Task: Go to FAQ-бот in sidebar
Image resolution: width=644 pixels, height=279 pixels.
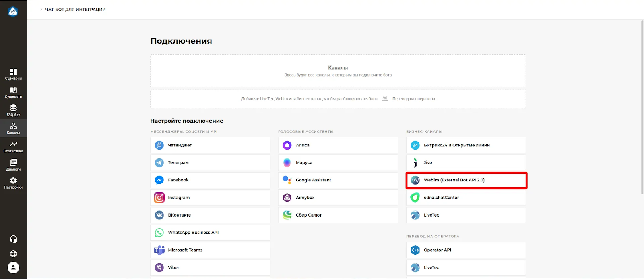Action: click(13, 110)
